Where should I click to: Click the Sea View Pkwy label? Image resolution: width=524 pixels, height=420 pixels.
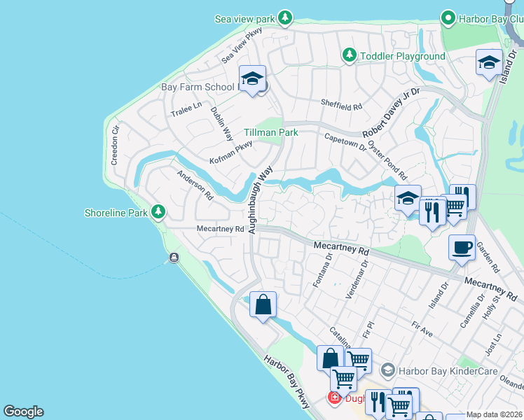pos(242,45)
